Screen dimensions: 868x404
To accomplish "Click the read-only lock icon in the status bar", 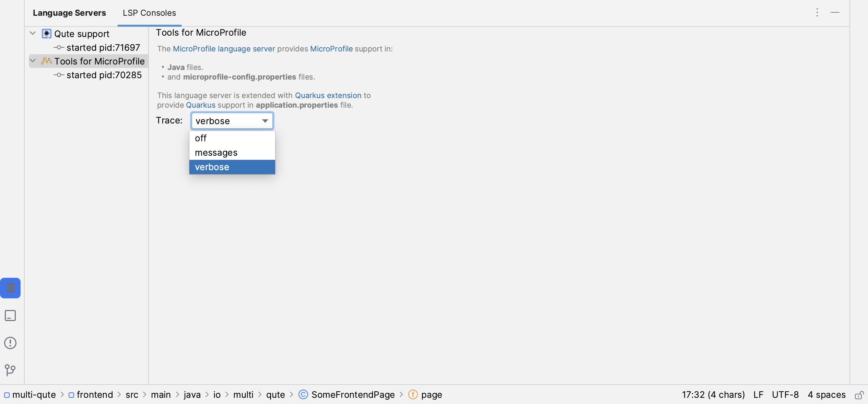I will click(859, 395).
